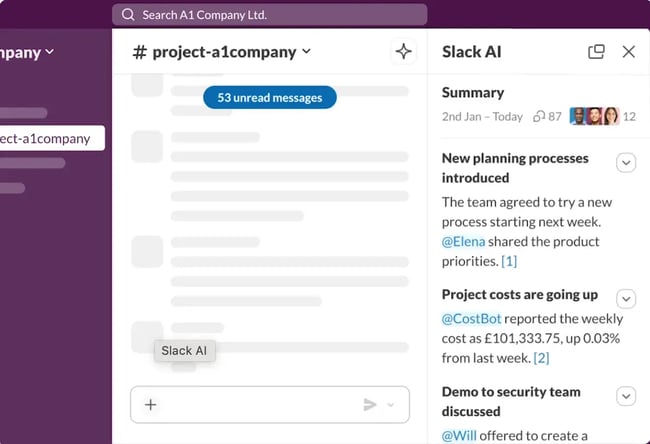Image resolution: width=650 pixels, height=444 pixels.
Task: Click the participant avatars group
Action: tap(594, 116)
